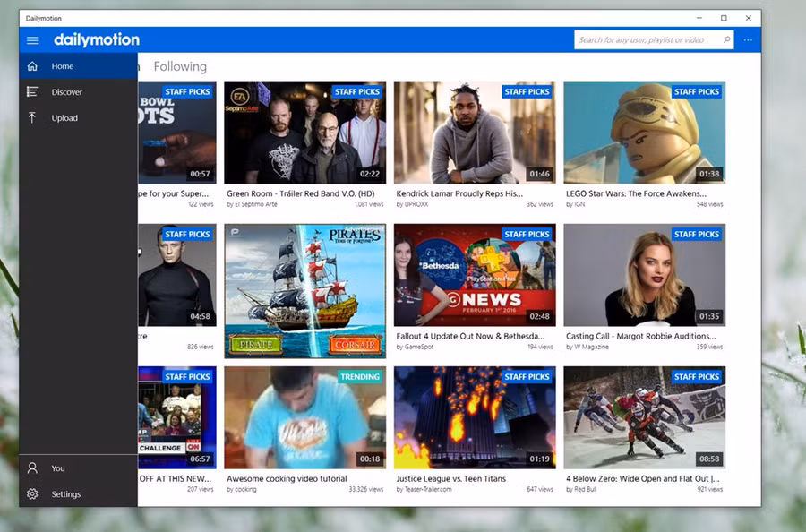Open Settings with the gear icon

[33, 493]
